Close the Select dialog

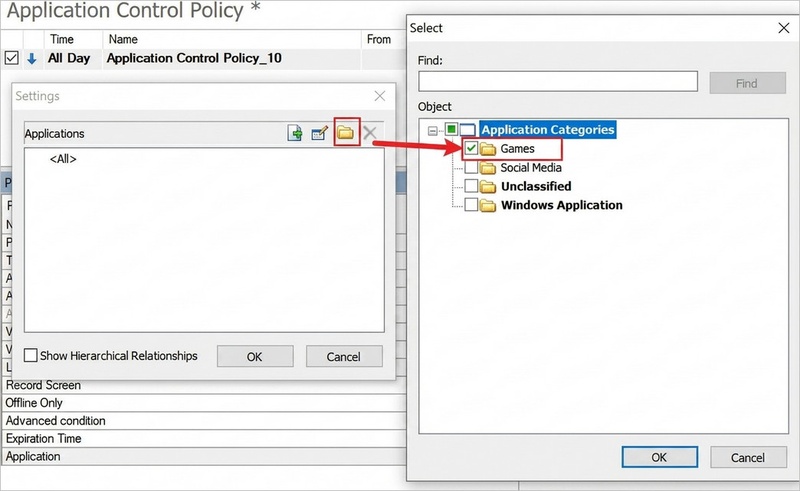(x=784, y=28)
